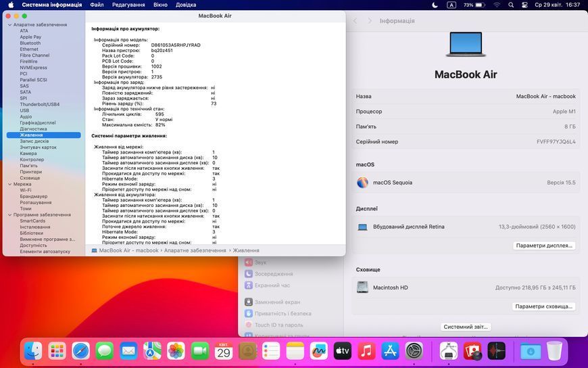Open Launchpad in the Dock
Viewport: 588px width, 368px height.
[57, 352]
